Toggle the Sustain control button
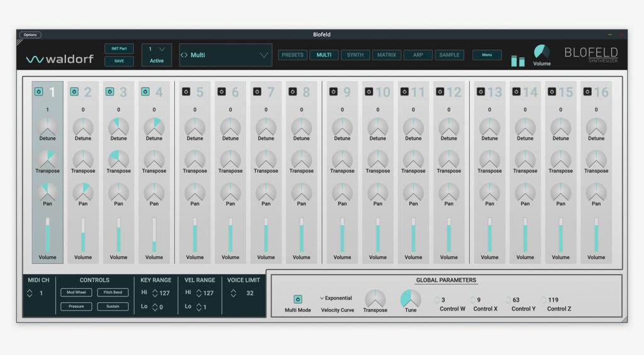Image resolution: width=644 pixels, height=355 pixels. click(113, 307)
